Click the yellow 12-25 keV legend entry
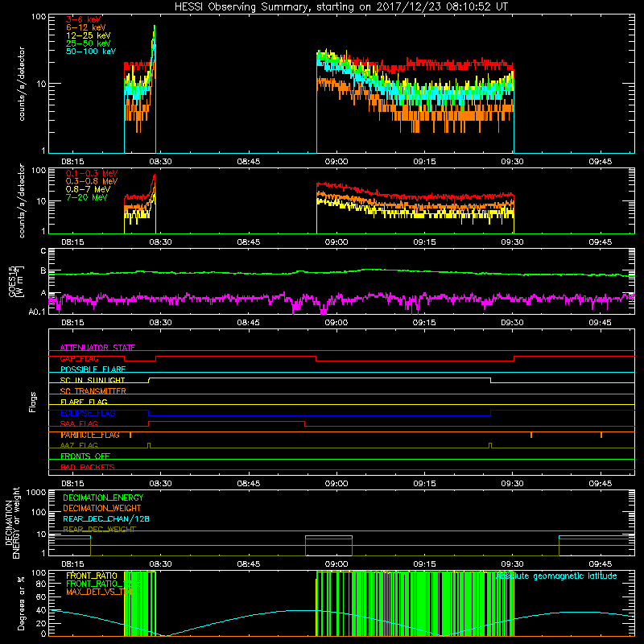The image size is (644, 644). 89,35
